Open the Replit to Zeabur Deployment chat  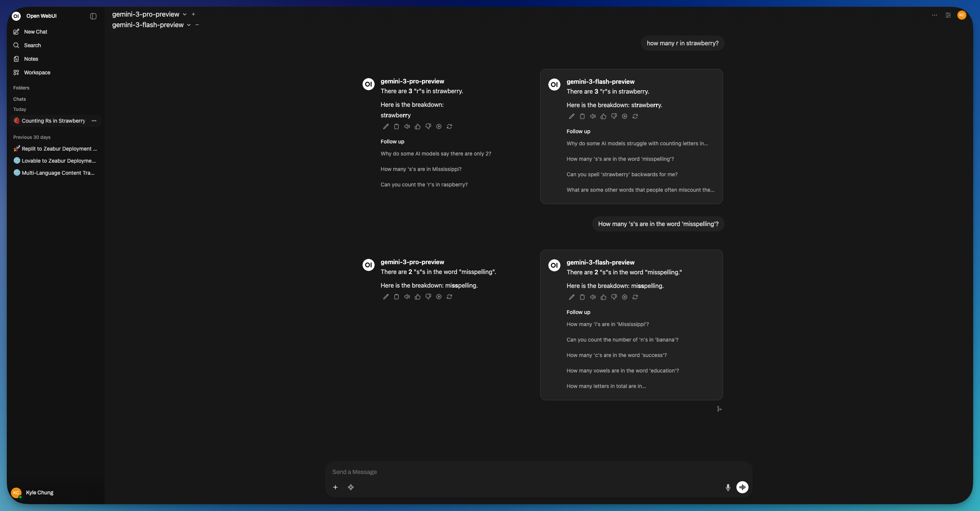pos(59,149)
